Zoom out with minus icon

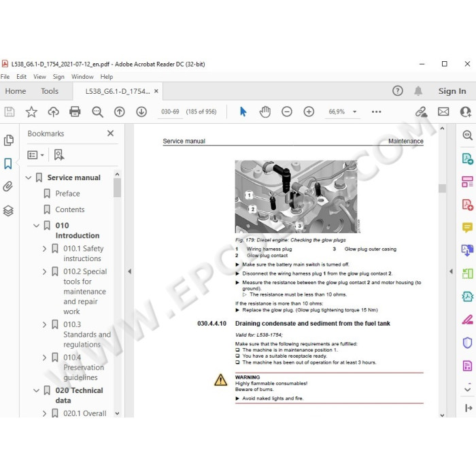click(287, 112)
